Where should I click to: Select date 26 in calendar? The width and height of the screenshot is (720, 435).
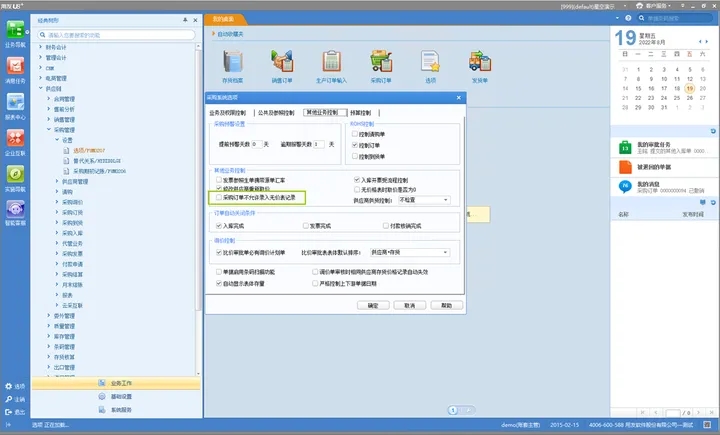point(690,98)
